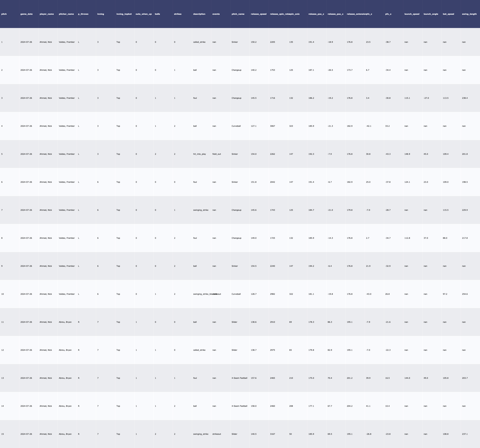Click the bat_speed column header
The height and width of the screenshot is (448, 480).
[448, 14]
